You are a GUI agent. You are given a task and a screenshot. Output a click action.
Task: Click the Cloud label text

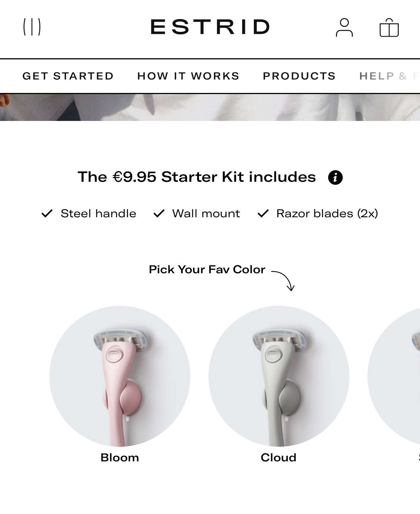coord(279,458)
